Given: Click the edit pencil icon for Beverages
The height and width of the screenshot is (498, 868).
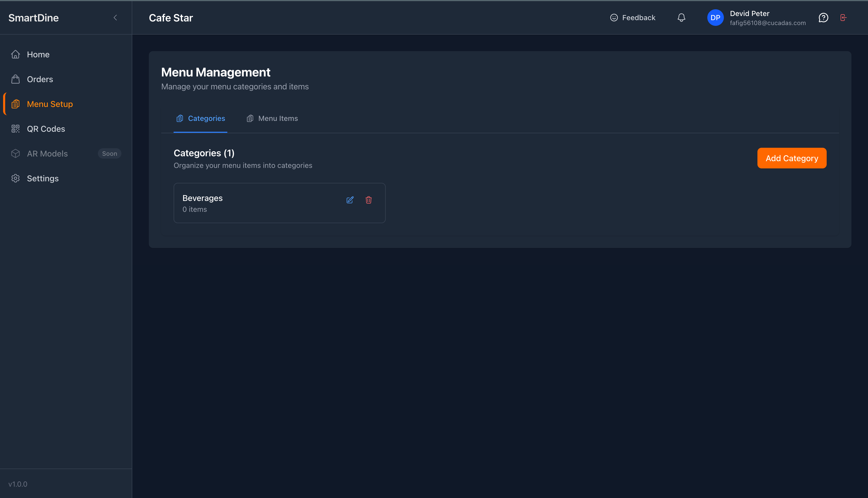Looking at the screenshot, I should click(x=350, y=200).
